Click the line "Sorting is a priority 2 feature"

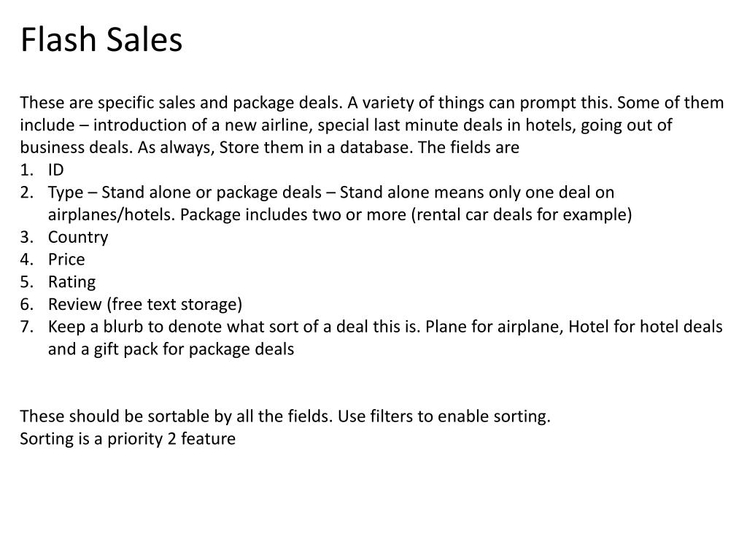tap(128, 439)
